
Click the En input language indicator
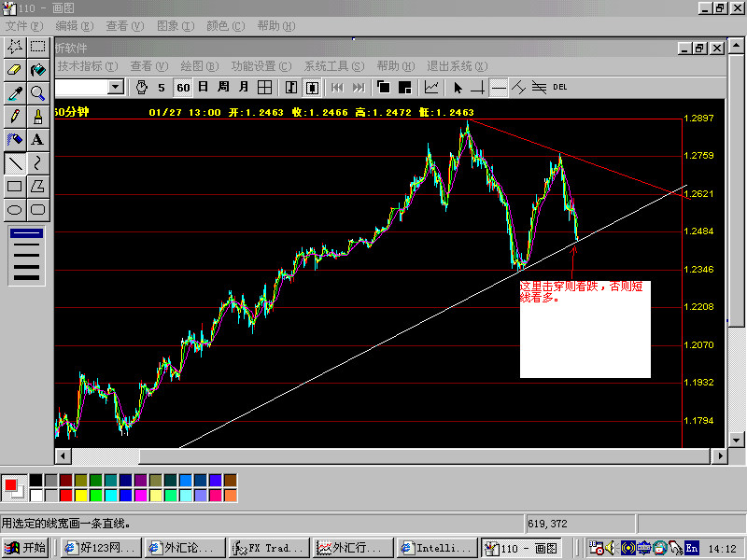pos(691,548)
